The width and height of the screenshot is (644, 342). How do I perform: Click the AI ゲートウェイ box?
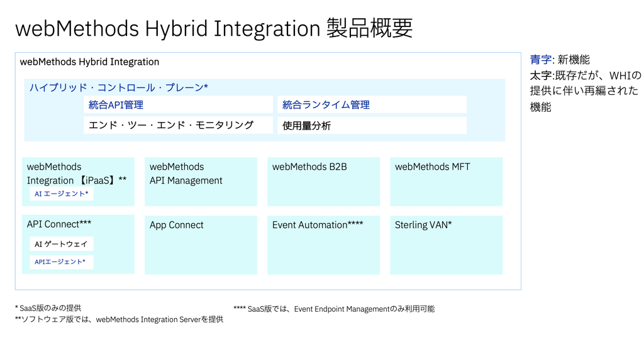tap(62, 244)
